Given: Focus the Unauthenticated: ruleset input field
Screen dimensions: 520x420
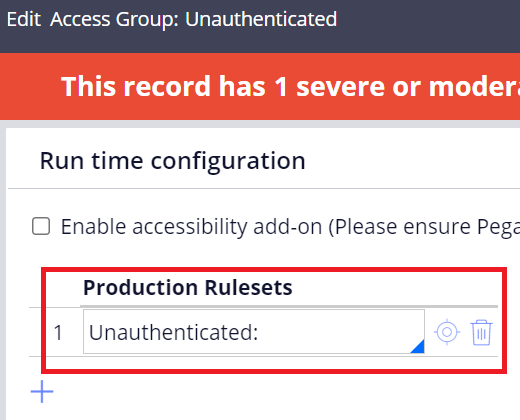Looking at the screenshot, I should [x=254, y=332].
